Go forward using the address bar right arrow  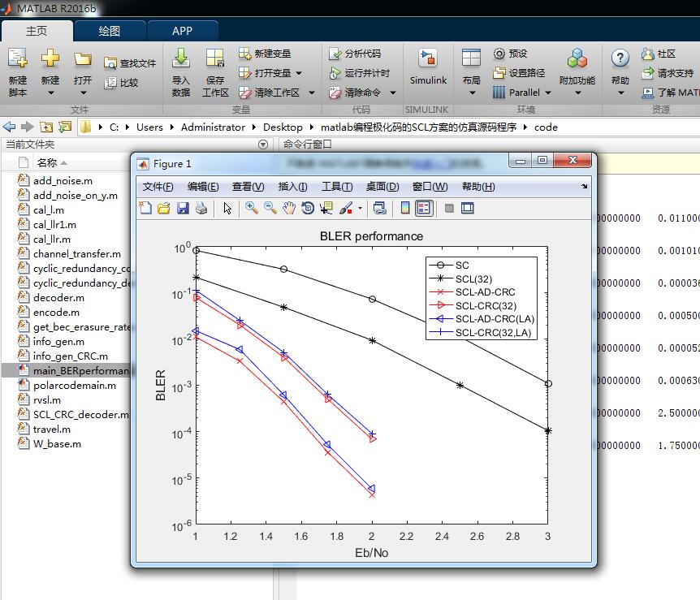point(28,127)
